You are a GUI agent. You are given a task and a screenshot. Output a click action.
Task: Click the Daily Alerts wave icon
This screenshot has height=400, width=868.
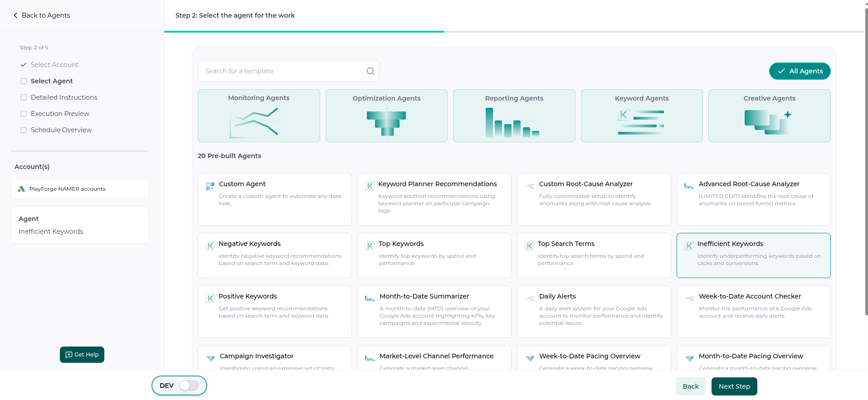[x=530, y=298]
